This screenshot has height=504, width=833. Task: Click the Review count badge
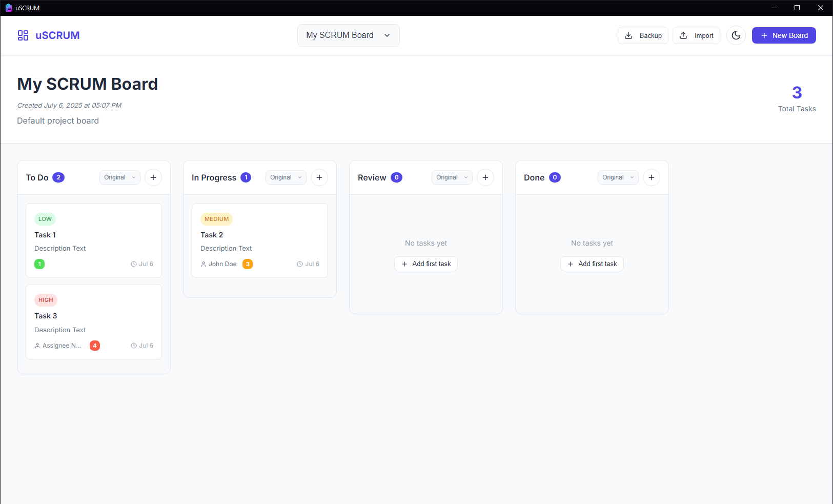[396, 177]
